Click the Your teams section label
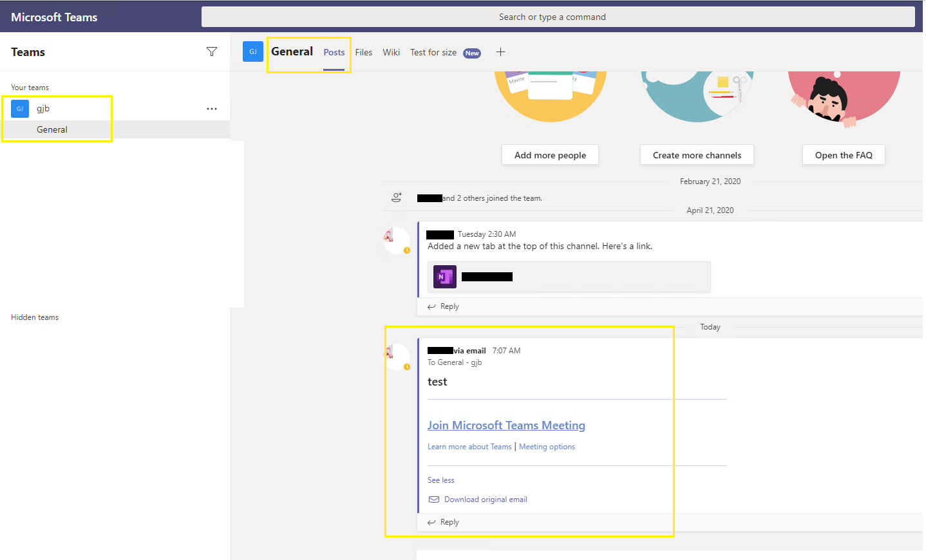This screenshot has height=560, width=926. [x=30, y=88]
